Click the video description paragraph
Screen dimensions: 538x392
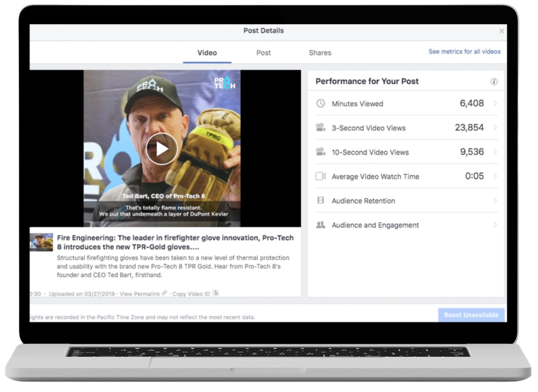click(173, 267)
